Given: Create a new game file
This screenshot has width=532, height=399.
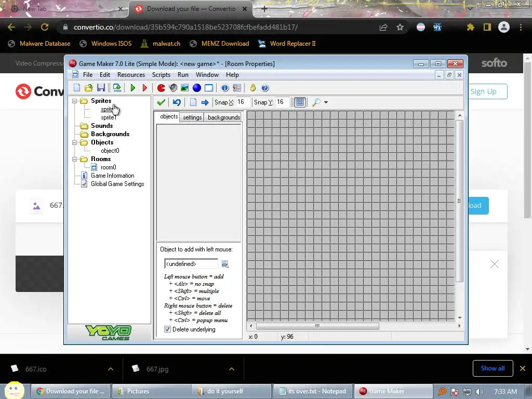Looking at the screenshot, I should 77,88.
